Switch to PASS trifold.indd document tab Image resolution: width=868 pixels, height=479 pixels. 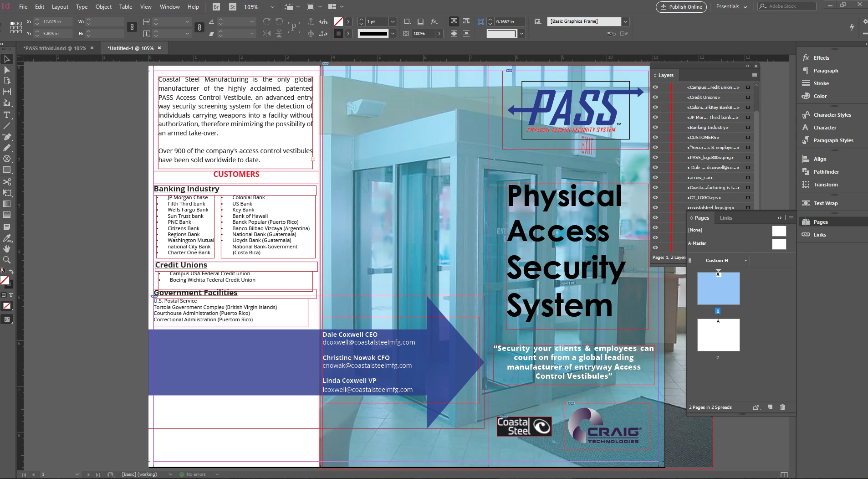pyautogui.click(x=55, y=48)
